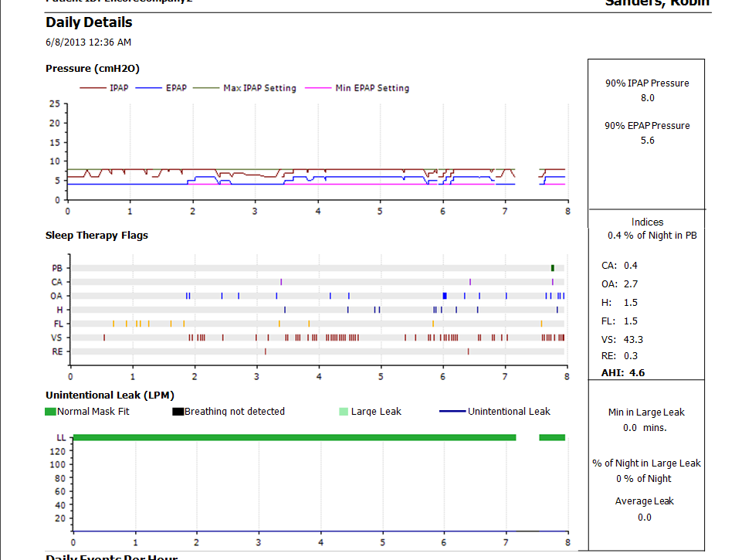The image size is (735, 560).
Task: Click the light green Large Leak swatch
Action: pyautogui.click(x=344, y=412)
